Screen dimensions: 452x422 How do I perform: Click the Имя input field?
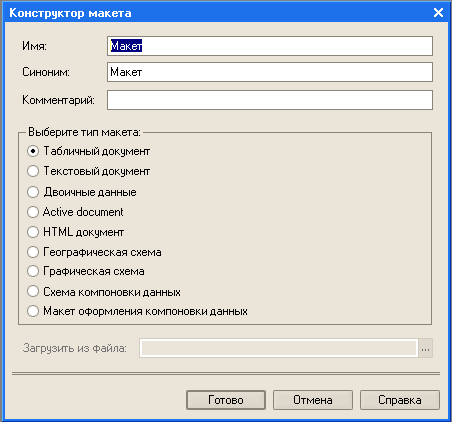[x=270, y=46]
